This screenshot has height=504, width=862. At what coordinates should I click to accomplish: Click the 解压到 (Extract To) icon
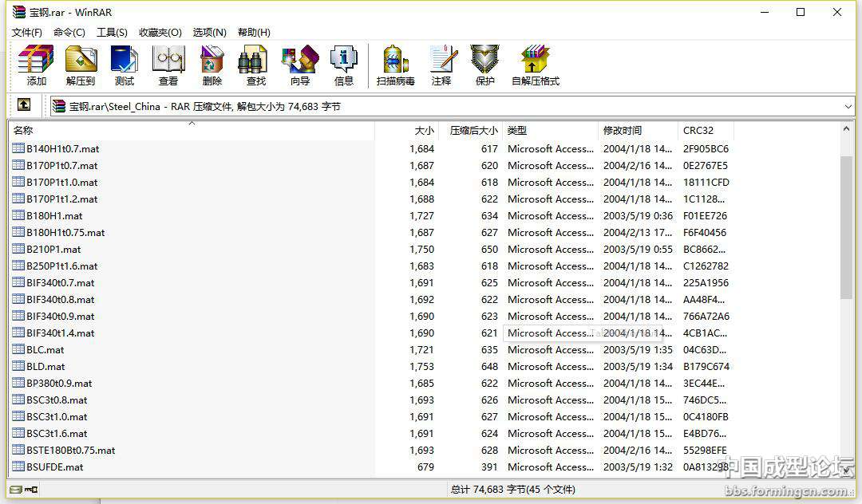pos(80,65)
